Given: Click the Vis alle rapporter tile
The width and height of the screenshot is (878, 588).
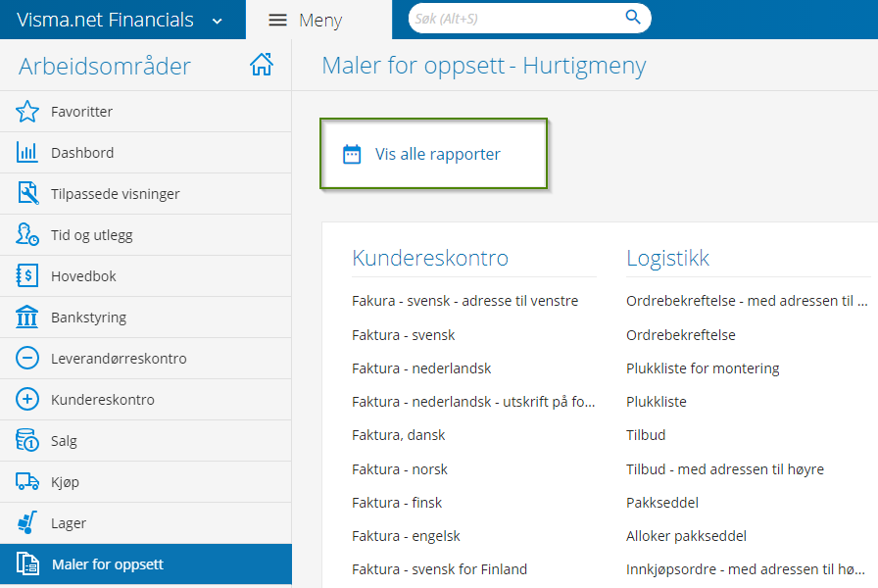Looking at the screenshot, I should [433, 154].
